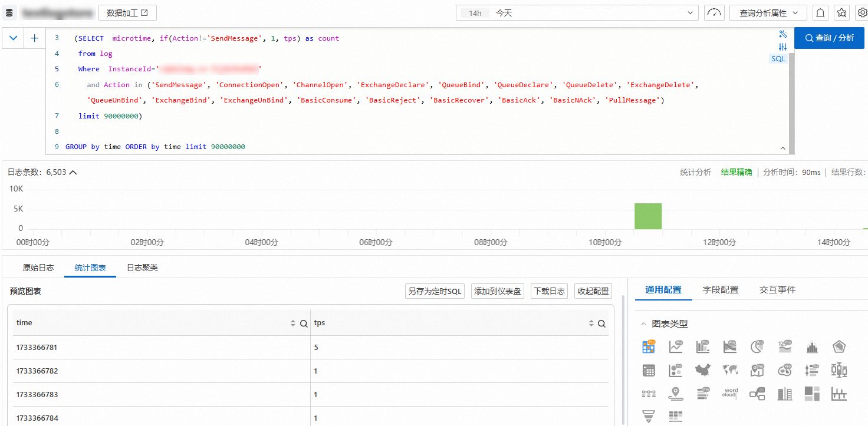Image resolution: width=868 pixels, height=426 pixels.
Task: Switch to the 字段配置 tab
Action: pyautogui.click(x=721, y=290)
